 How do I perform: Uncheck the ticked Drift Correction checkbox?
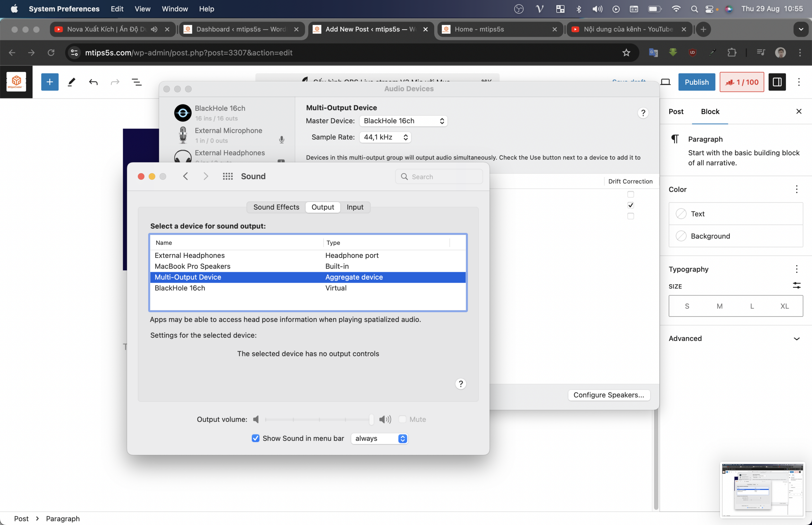[x=630, y=205]
